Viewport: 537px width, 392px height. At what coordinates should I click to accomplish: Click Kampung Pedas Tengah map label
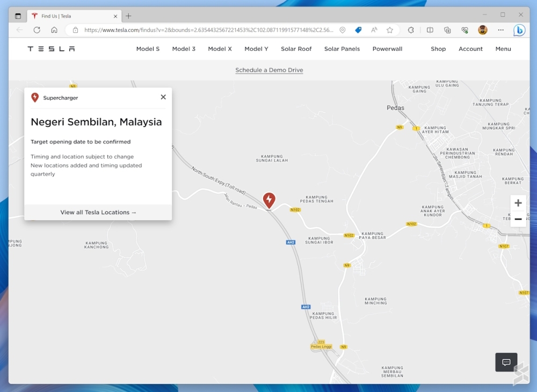tap(317, 199)
